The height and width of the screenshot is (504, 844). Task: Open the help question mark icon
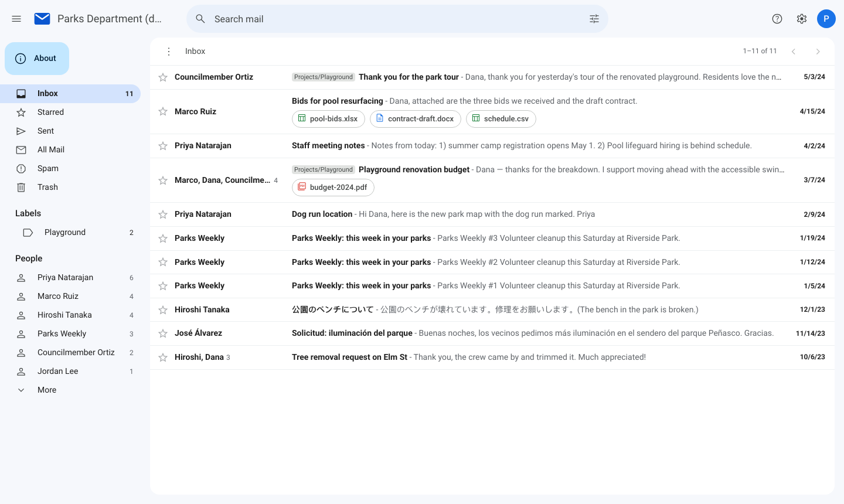tap(777, 19)
